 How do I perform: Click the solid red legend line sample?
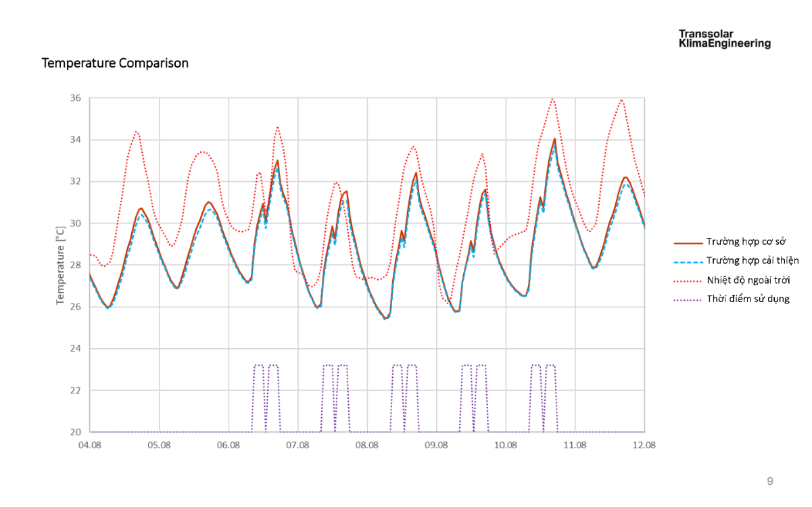688,242
